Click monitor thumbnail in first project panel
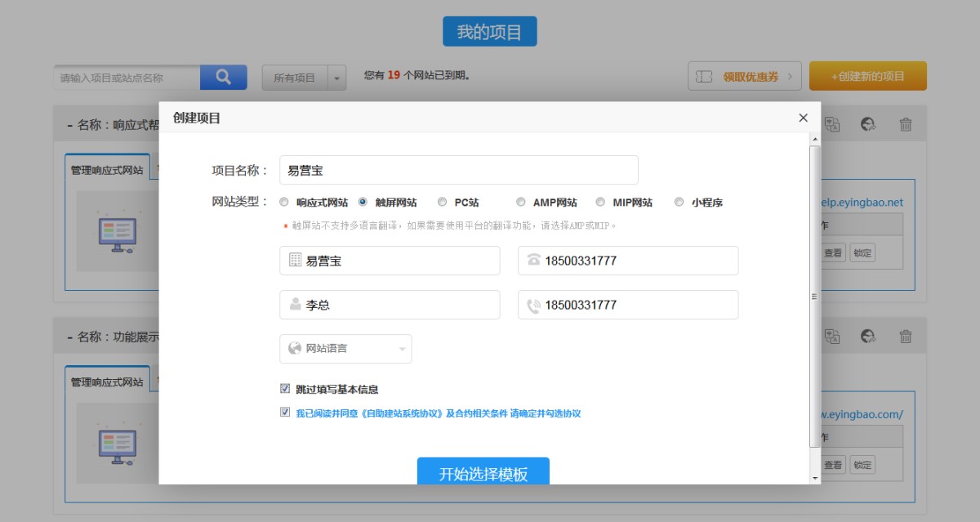This screenshot has height=522, width=980. click(116, 233)
